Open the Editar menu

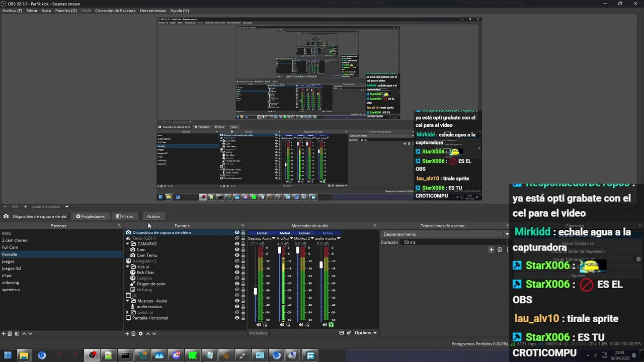pos(32,11)
